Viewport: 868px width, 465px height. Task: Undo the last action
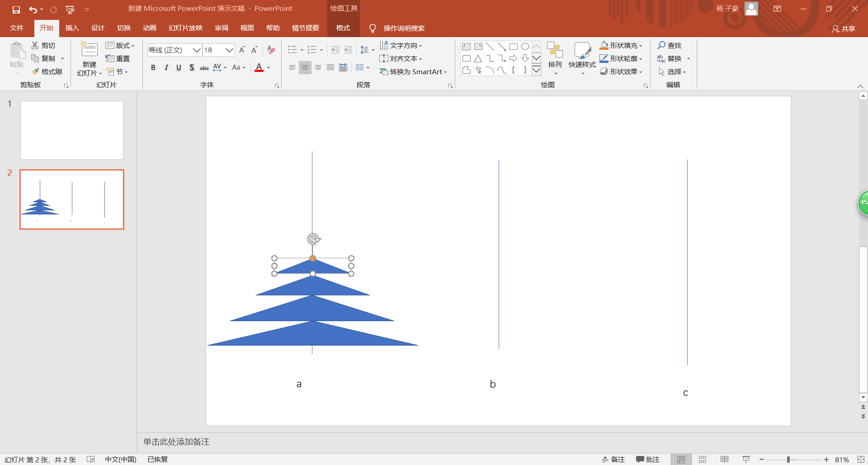pos(33,9)
